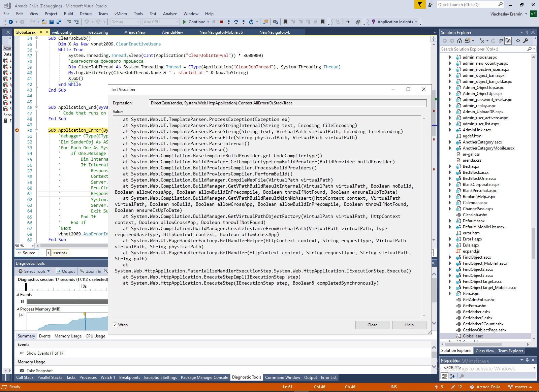Click the Stop Debugging red square
This screenshot has height=392, width=539.
221,22
